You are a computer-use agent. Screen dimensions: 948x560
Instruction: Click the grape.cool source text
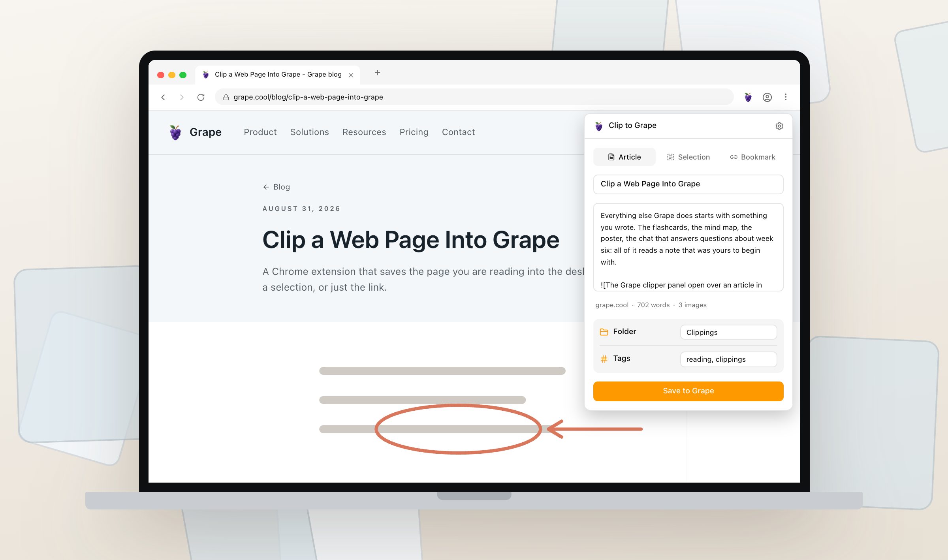pos(612,305)
